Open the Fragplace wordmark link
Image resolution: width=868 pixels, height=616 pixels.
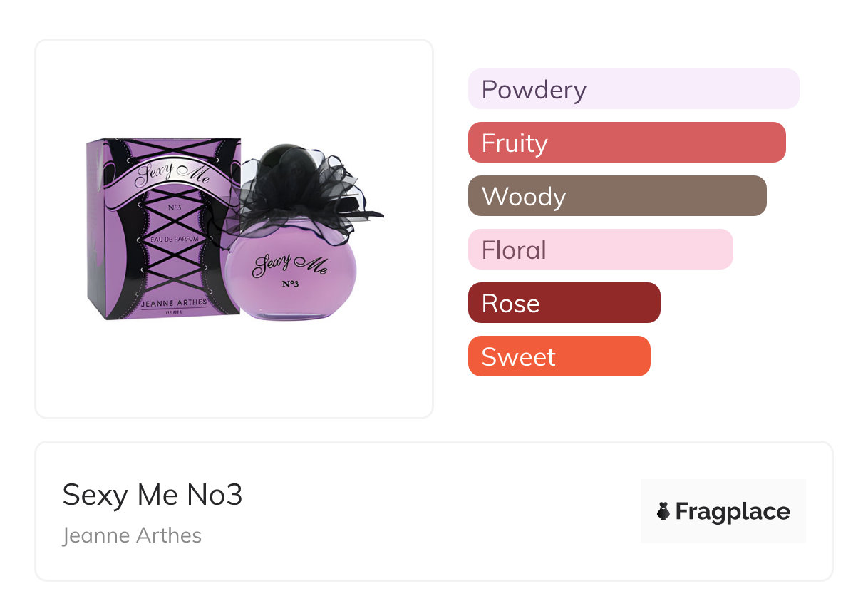(733, 511)
